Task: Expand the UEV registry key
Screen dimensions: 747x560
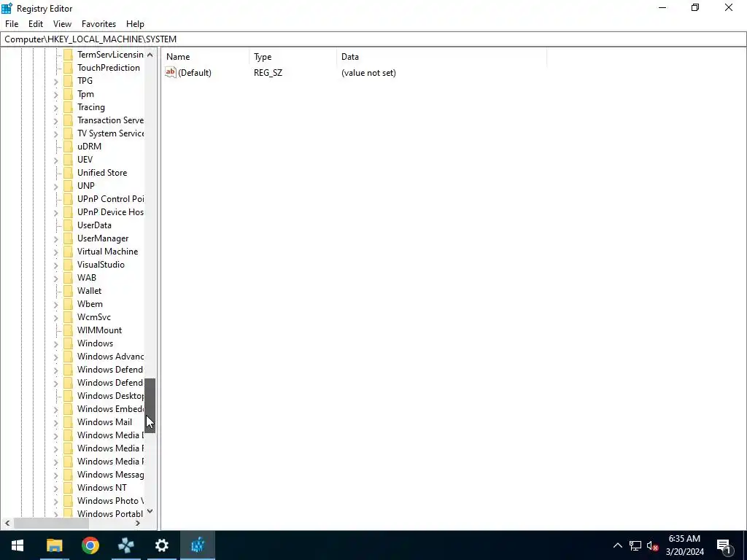Action: click(55, 160)
